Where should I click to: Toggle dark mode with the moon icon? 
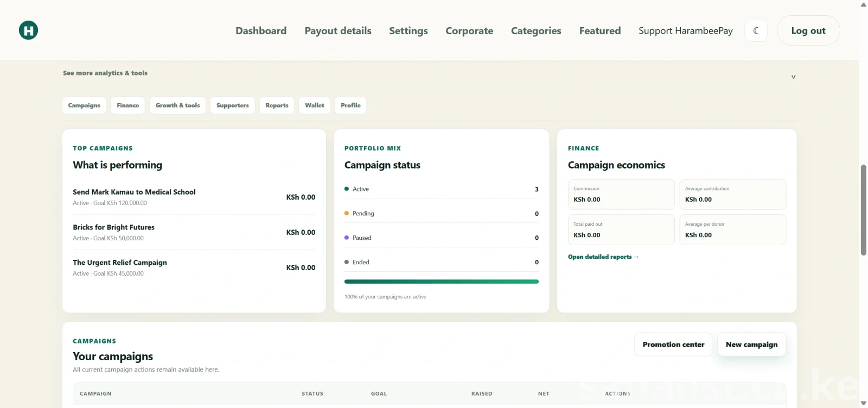(756, 30)
